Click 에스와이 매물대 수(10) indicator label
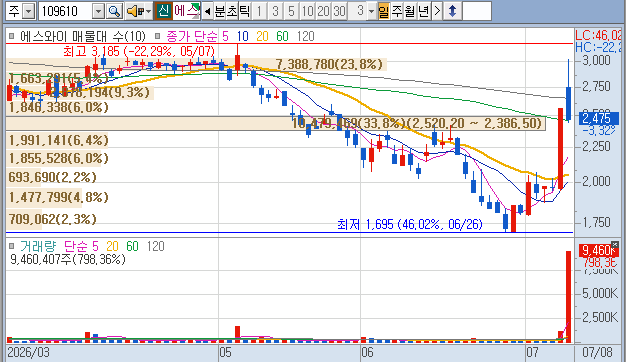626x362 pixels. (83, 36)
